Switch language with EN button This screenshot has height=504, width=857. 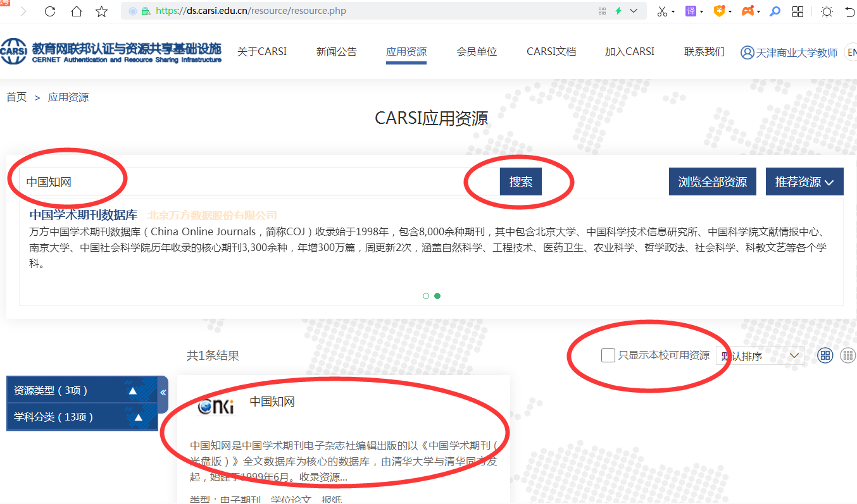coord(851,52)
